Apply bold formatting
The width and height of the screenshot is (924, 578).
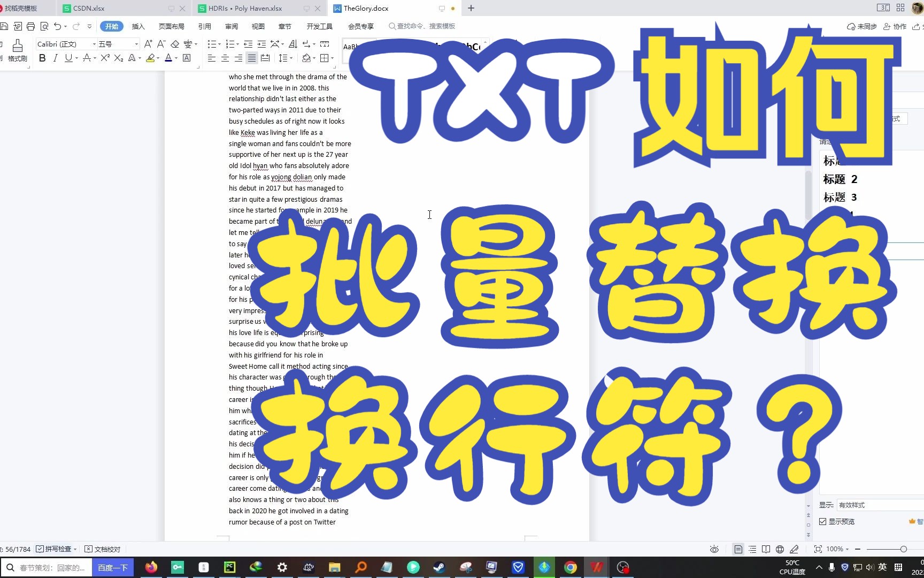click(42, 58)
